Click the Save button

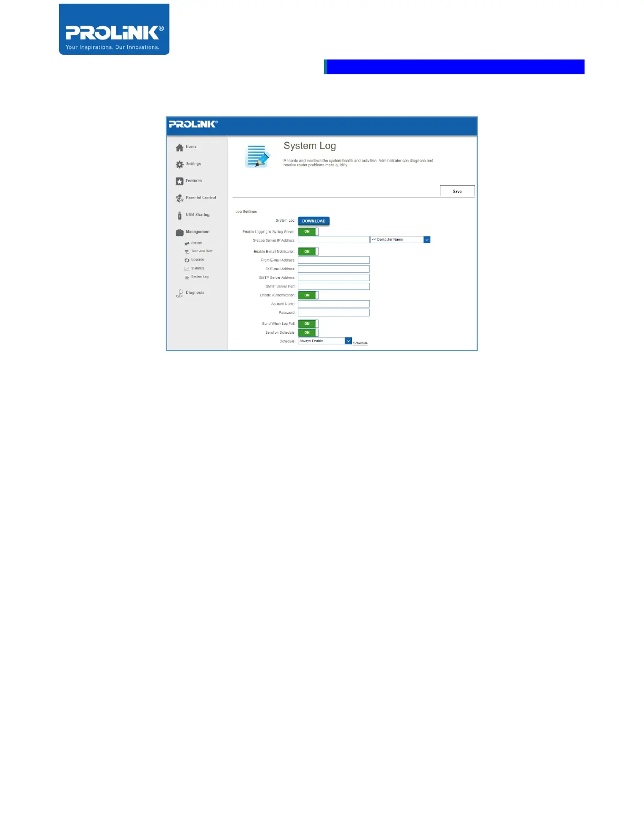(457, 191)
